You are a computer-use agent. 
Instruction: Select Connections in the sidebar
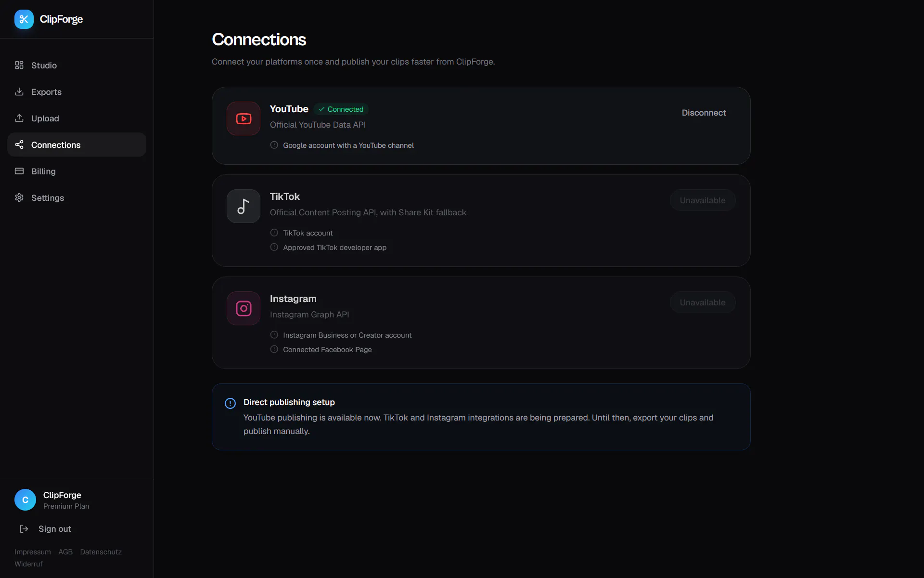click(77, 144)
